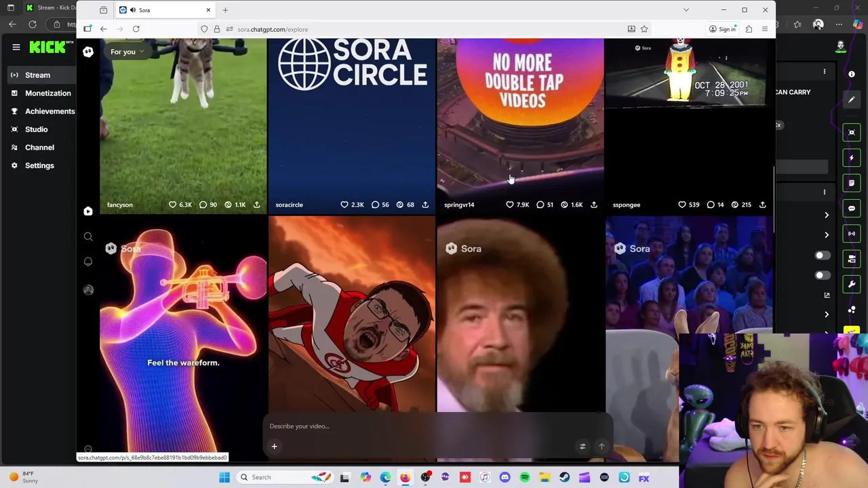Share the soracircle video
868x488 pixels.
(x=425, y=205)
